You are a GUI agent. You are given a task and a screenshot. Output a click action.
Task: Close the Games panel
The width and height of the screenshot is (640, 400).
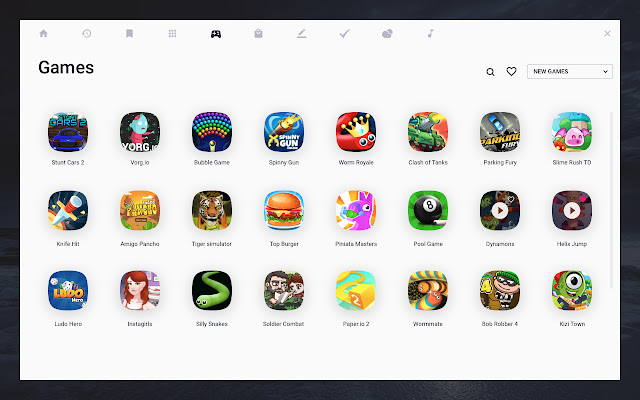point(607,33)
